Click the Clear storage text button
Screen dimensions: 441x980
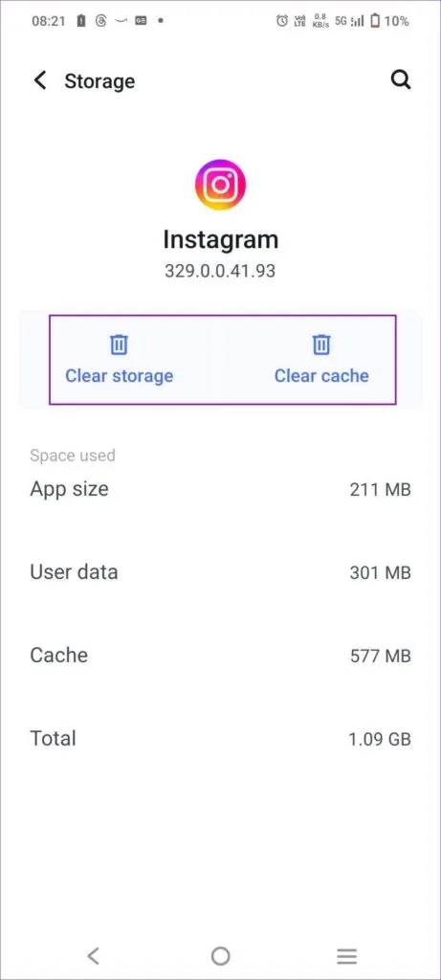pos(120,376)
